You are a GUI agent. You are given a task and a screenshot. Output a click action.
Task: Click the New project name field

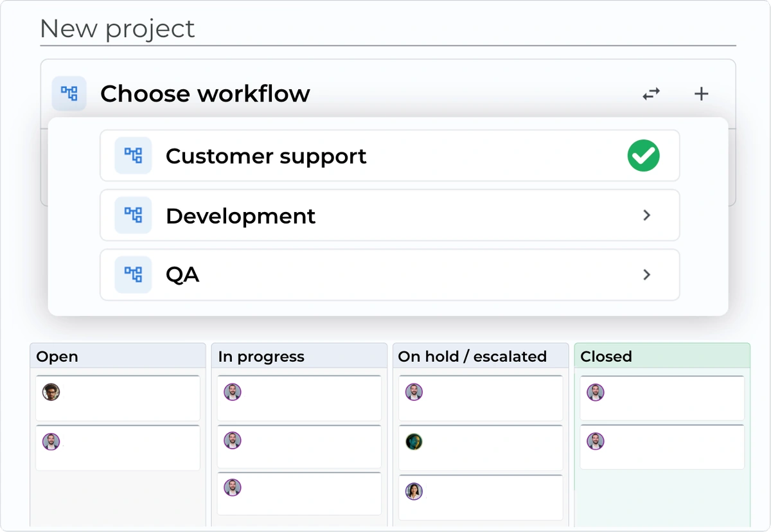click(x=388, y=29)
